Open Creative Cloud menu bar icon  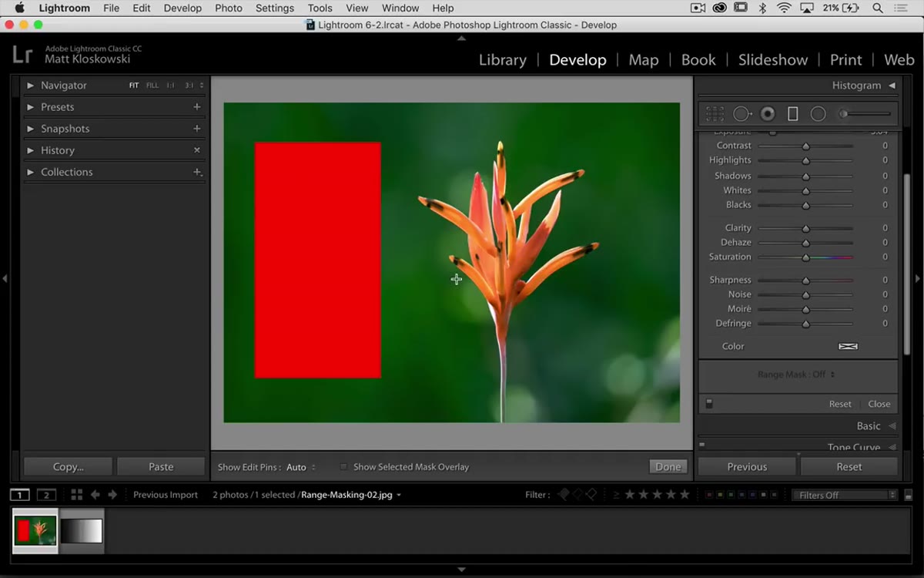[x=719, y=8]
